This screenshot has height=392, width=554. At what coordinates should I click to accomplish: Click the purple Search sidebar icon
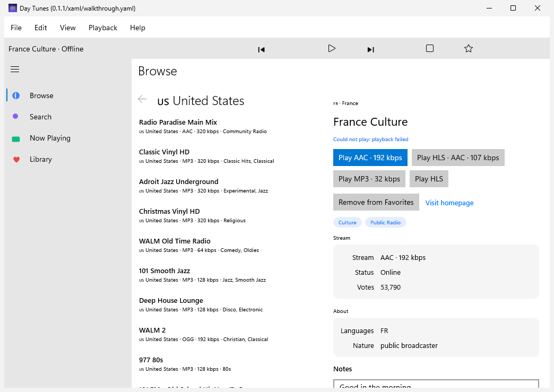point(15,116)
